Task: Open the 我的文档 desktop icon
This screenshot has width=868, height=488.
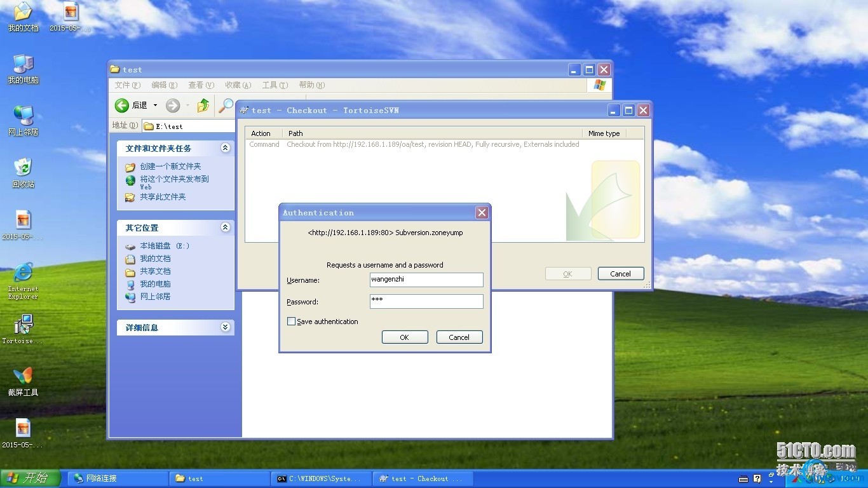Action: coord(23,17)
